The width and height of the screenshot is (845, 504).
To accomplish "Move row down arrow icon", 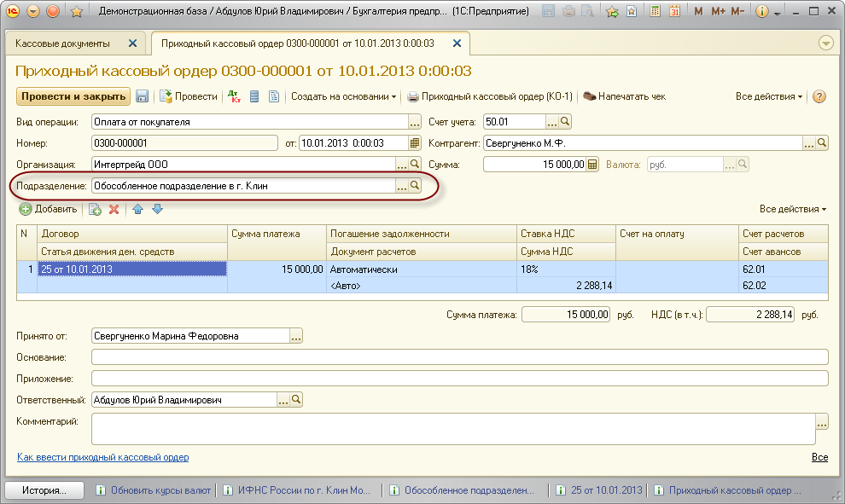I will pos(157,209).
